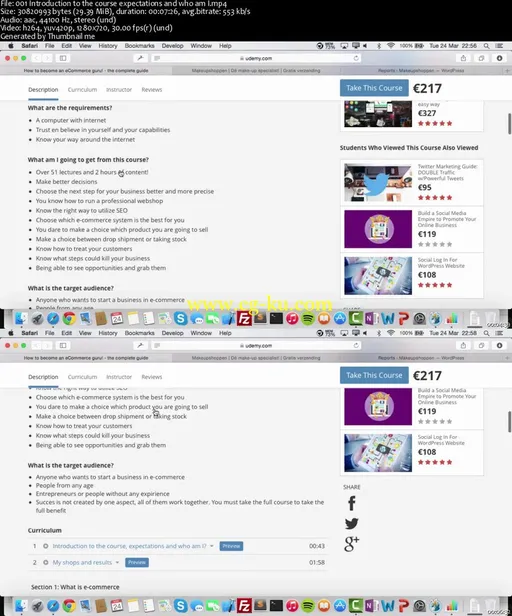Open Window menu in lower menu bar
512x616 pixels.
click(x=201, y=333)
